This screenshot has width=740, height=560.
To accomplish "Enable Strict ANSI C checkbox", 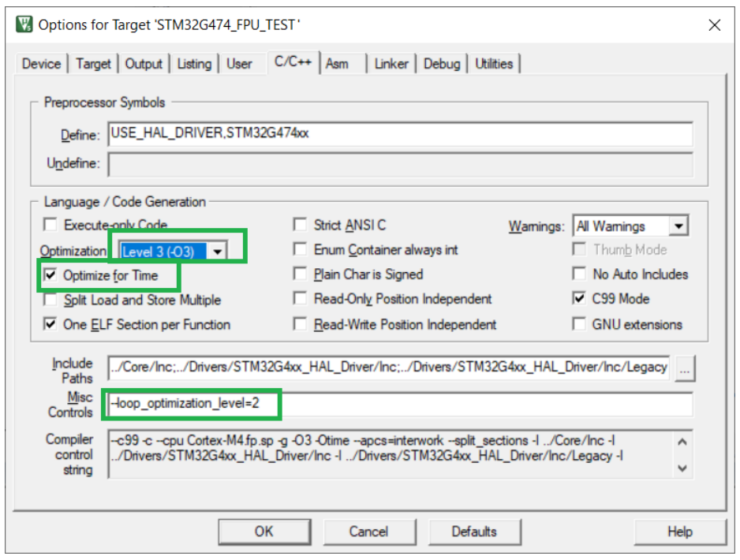I will 300,225.
